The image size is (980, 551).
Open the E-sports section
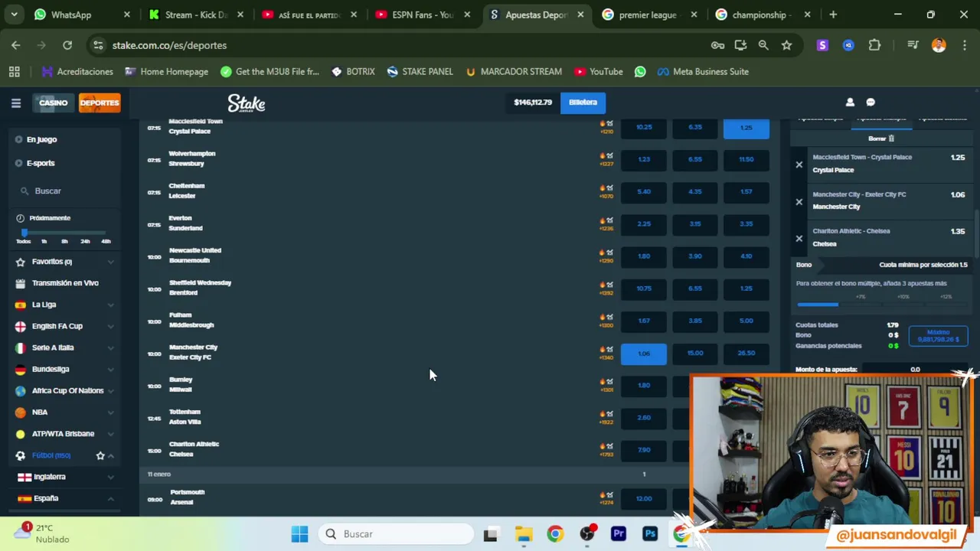(41, 163)
